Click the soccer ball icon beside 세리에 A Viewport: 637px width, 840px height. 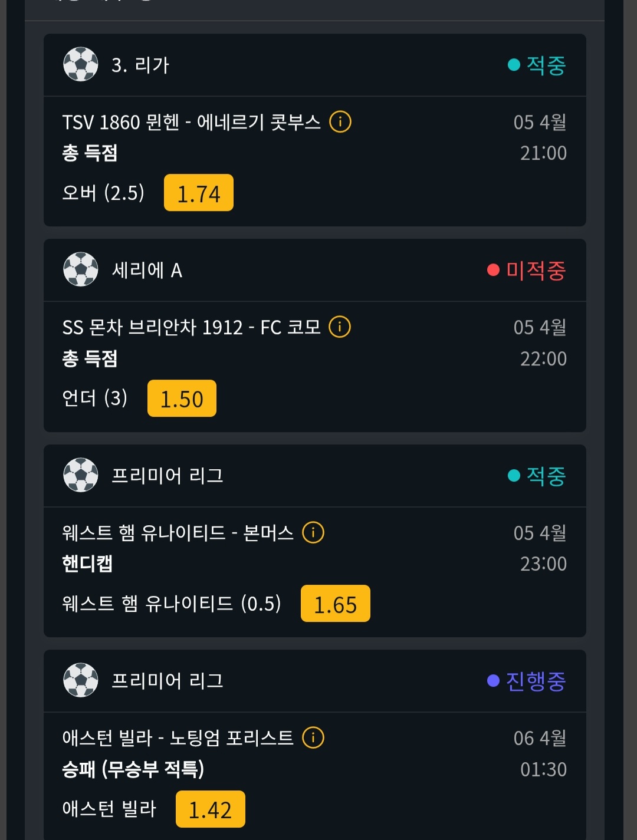click(x=81, y=269)
